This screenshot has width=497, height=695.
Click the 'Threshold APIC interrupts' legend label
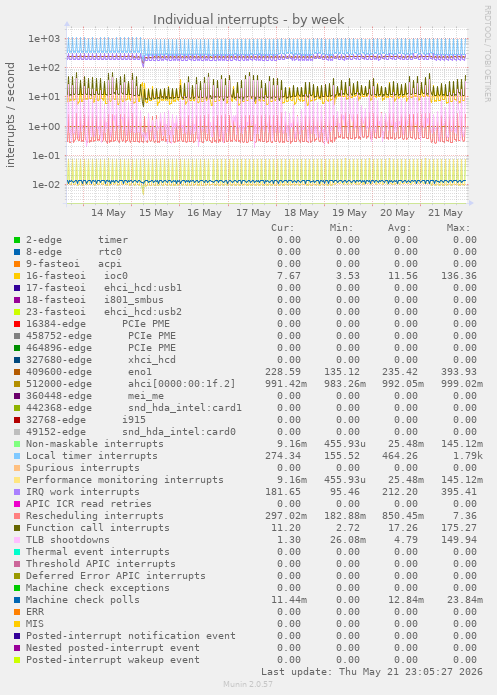[101, 564]
